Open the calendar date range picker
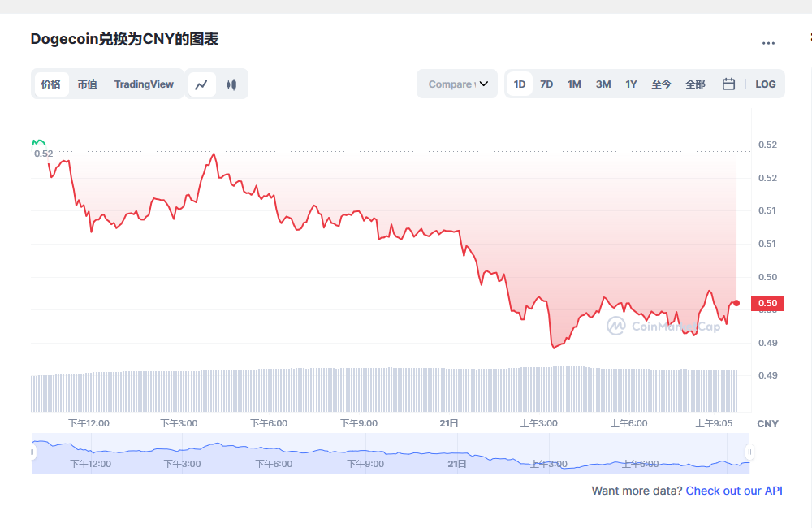The width and height of the screenshot is (812, 528). [x=728, y=84]
